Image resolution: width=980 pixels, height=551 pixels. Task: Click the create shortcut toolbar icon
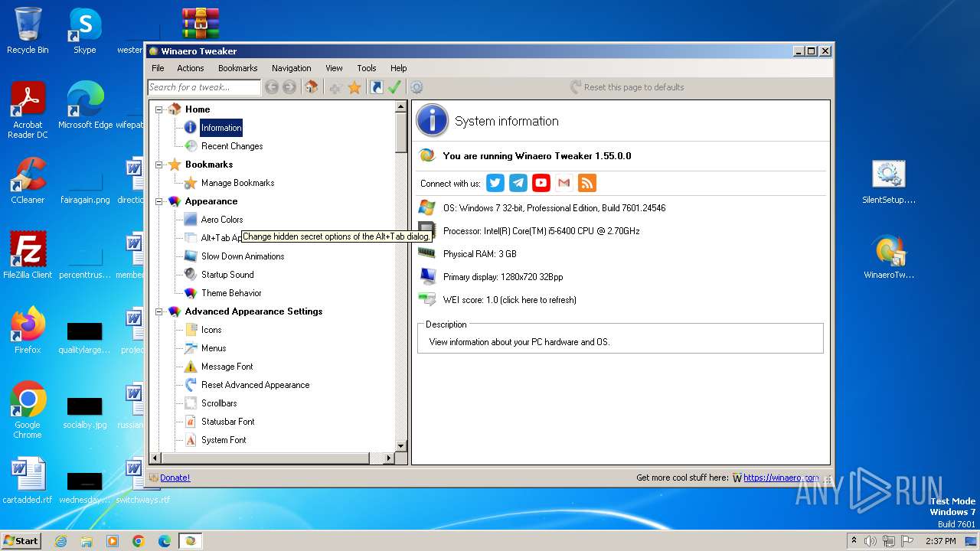coord(377,87)
